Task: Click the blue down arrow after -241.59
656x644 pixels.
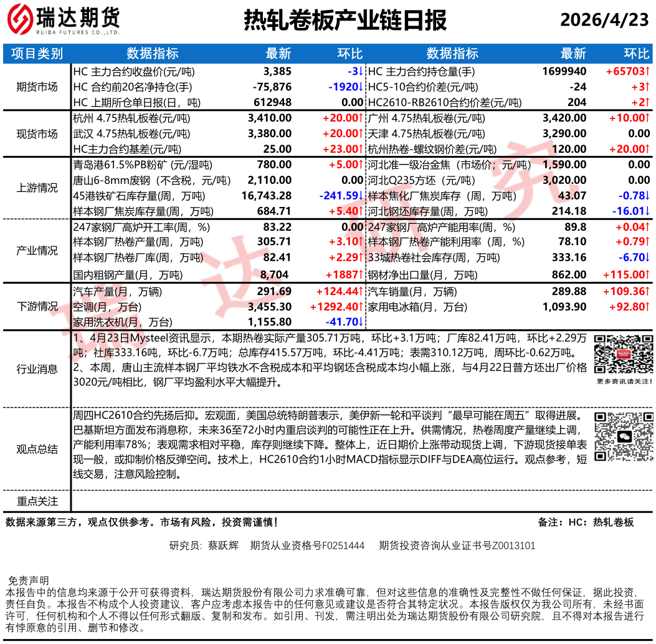Action: [x=361, y=196]
